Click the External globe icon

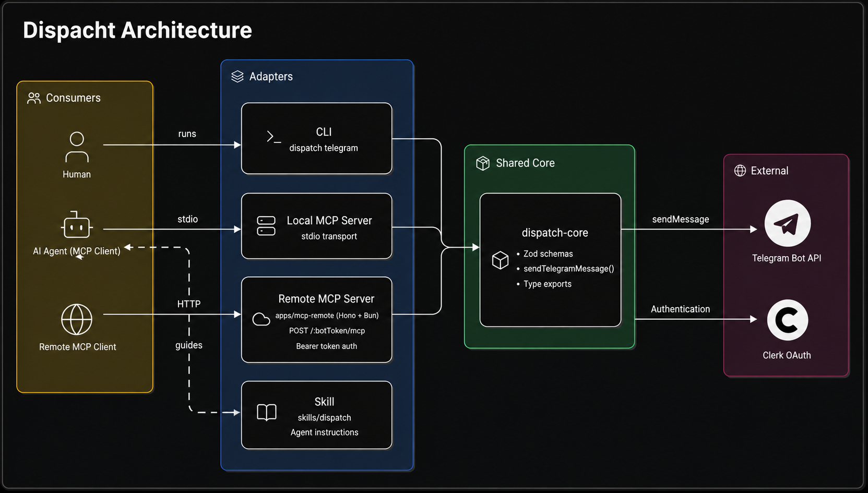[x=740, y=171]
